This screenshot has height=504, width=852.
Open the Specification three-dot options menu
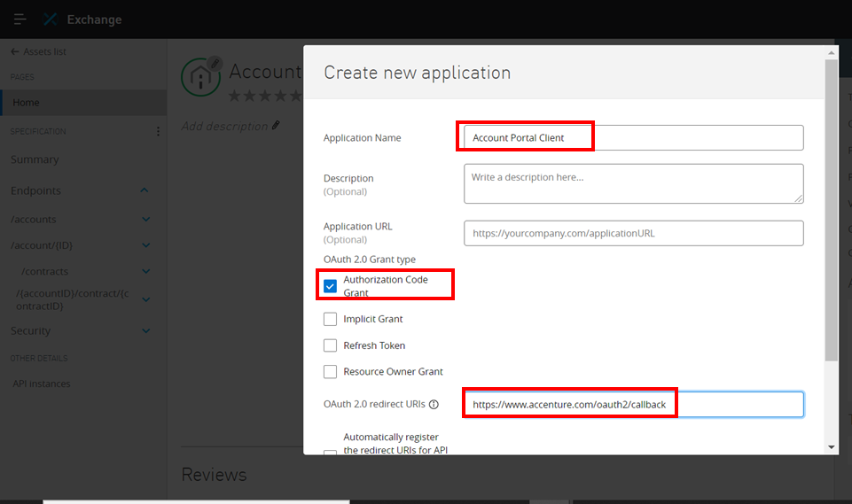point(159,132)
